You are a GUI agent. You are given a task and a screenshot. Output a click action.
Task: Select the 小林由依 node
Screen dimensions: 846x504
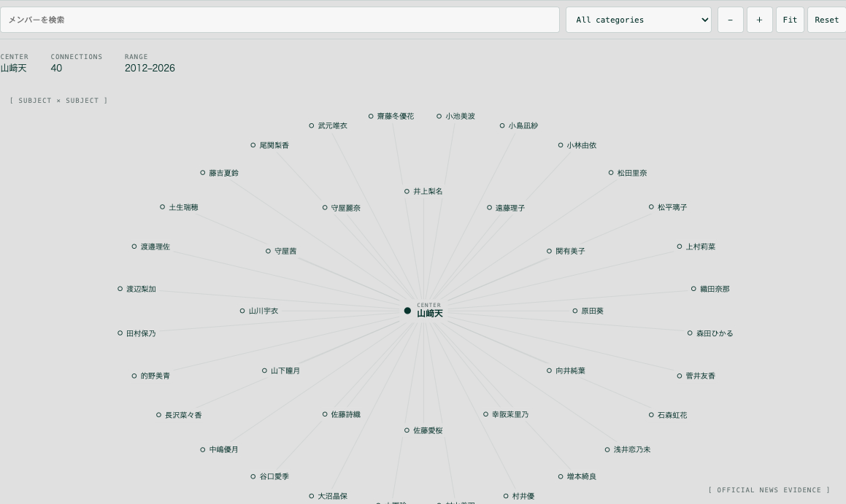point(577,145)
